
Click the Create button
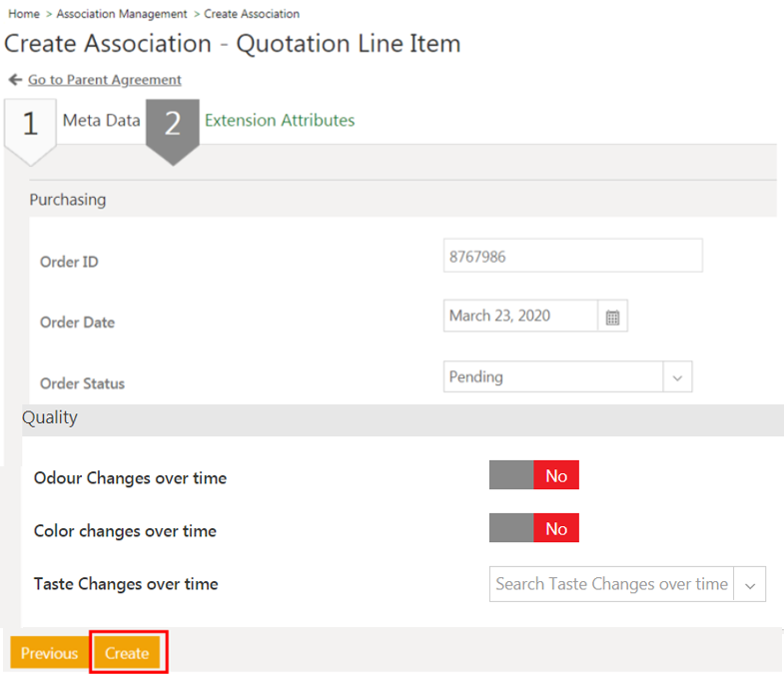pos(127,653)
